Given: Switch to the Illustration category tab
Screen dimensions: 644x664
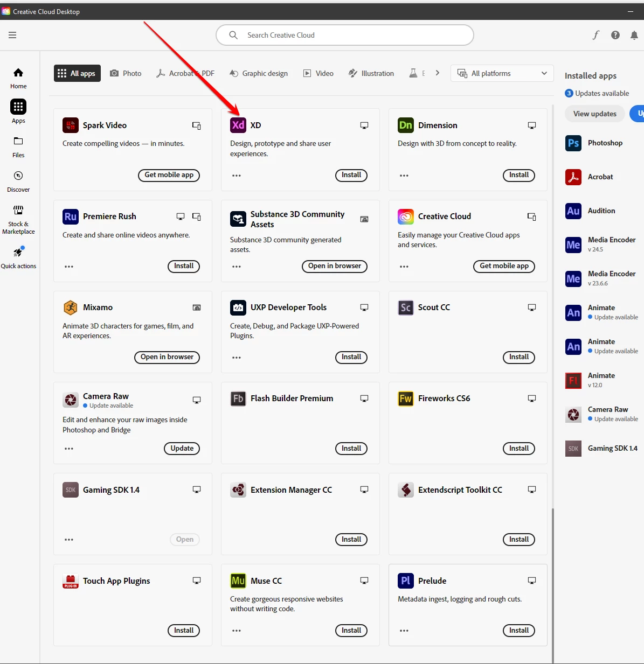Looking at the screenshot, I should (x=371, y=73).
